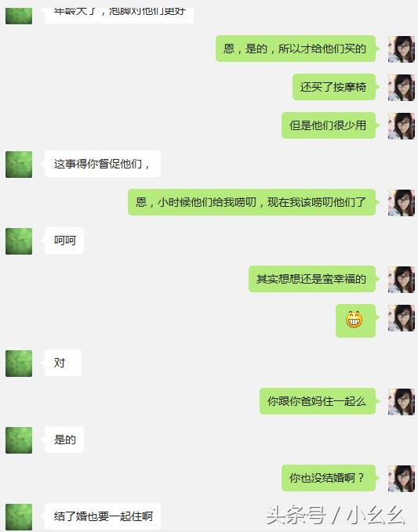This screenshot has width=418, height=532.
Task: Click the green avatar beside 是的
Action: 19,440
